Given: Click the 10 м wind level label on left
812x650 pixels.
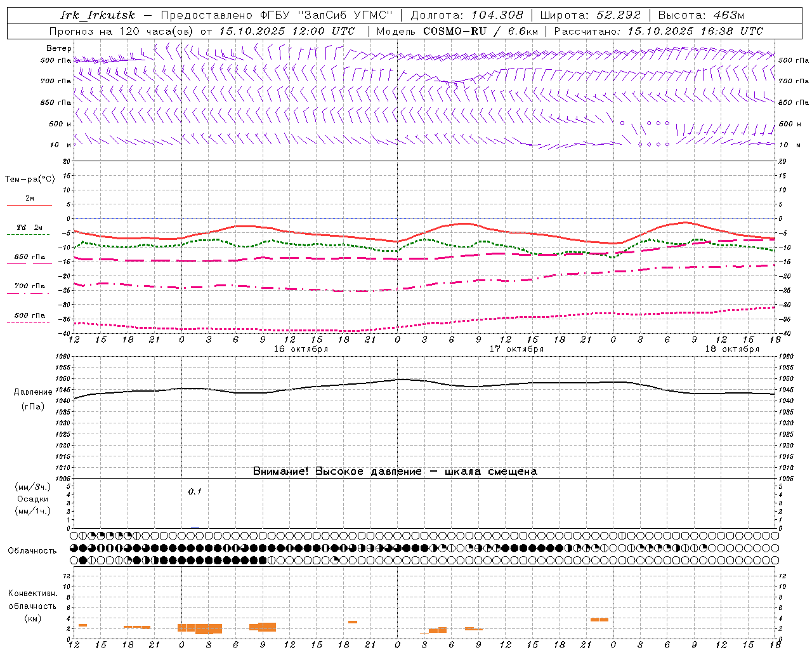Looking at the screenshot, I should coord(61,145).
